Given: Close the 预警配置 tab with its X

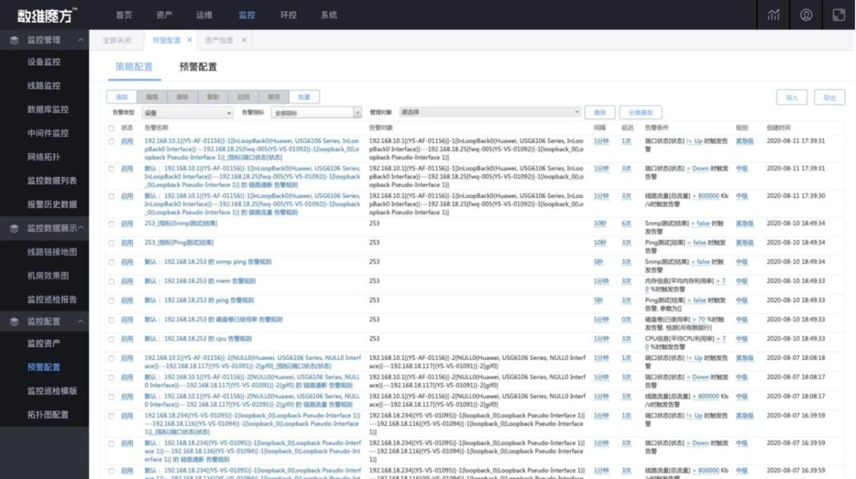Looking at the screenshot, I should point(189,40).
